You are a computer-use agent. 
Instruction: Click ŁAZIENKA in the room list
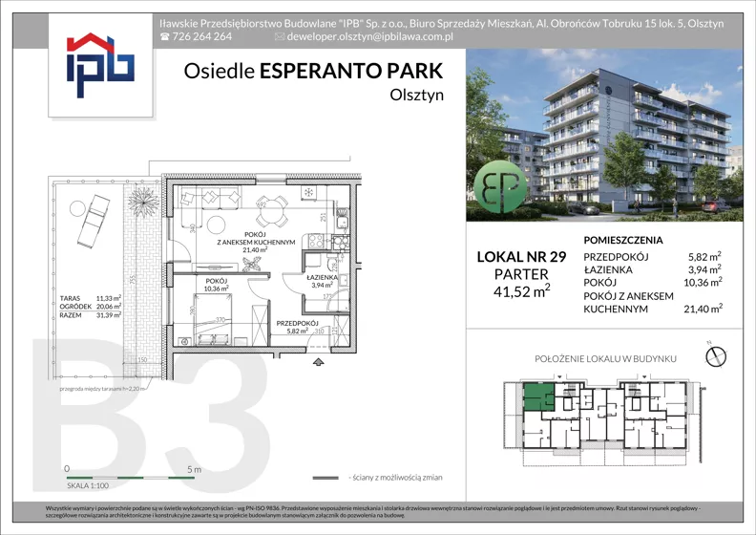(608, 269)
